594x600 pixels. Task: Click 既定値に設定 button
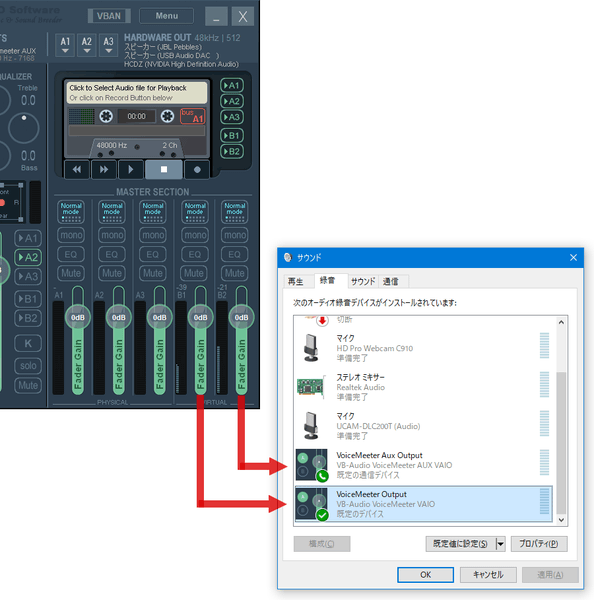(x=460, y=544)
